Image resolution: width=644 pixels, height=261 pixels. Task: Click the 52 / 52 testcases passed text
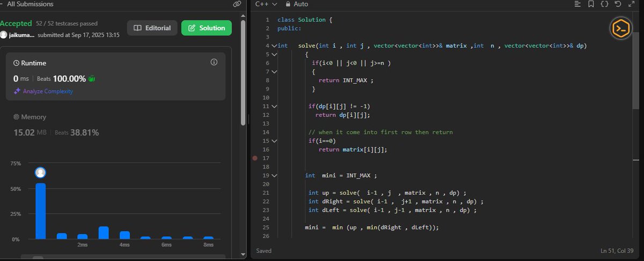pos(65,24)
